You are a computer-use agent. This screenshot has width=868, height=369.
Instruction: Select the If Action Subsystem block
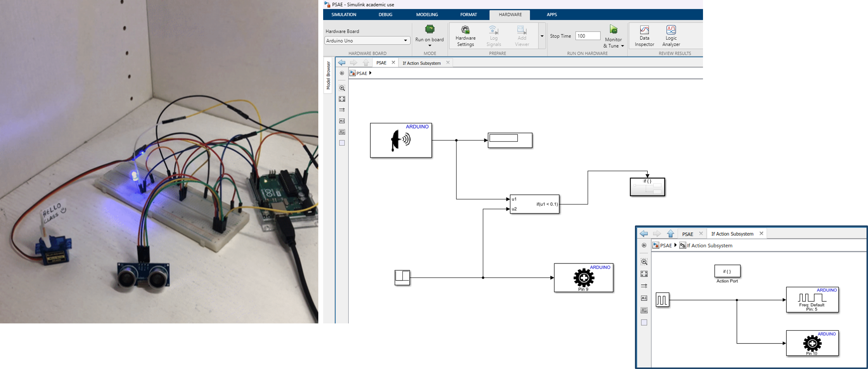pos(647,187)
